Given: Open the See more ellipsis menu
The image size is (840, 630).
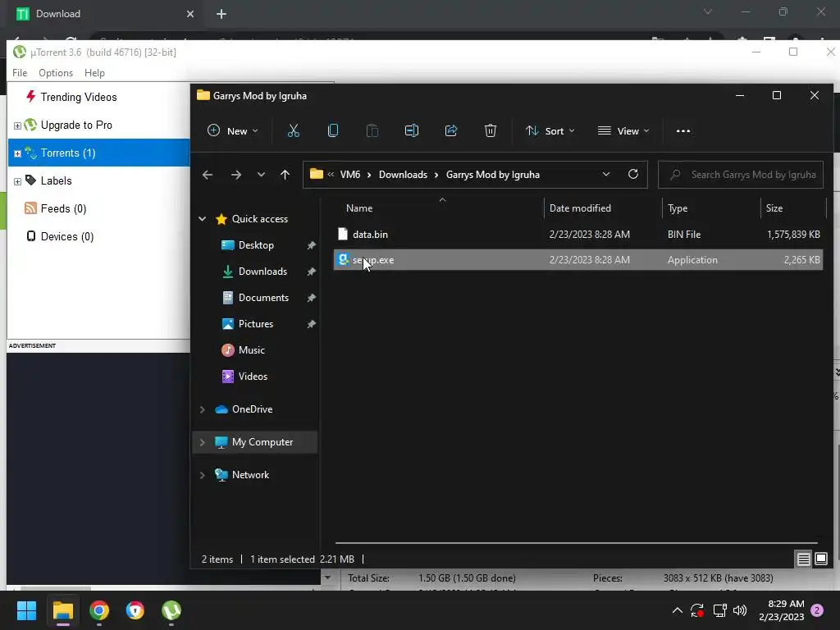Looking at the screenshot, I should 683,130.
